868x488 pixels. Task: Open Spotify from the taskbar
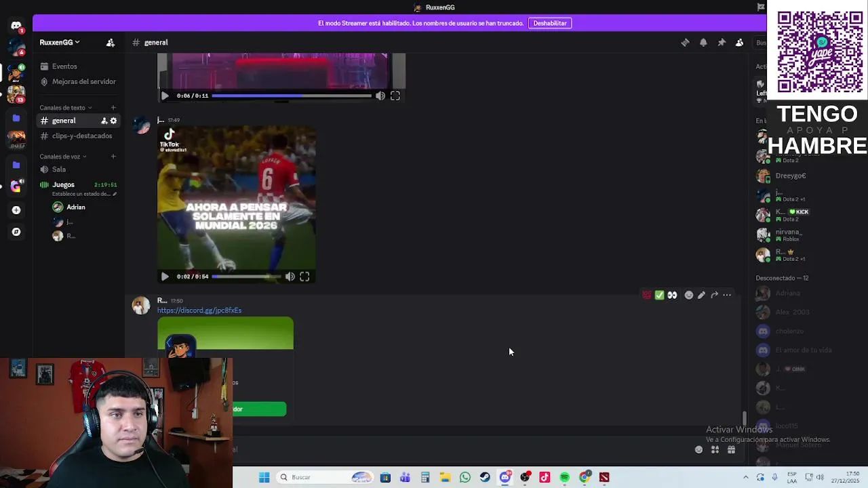pyautogui.click(x=564, y=477)
